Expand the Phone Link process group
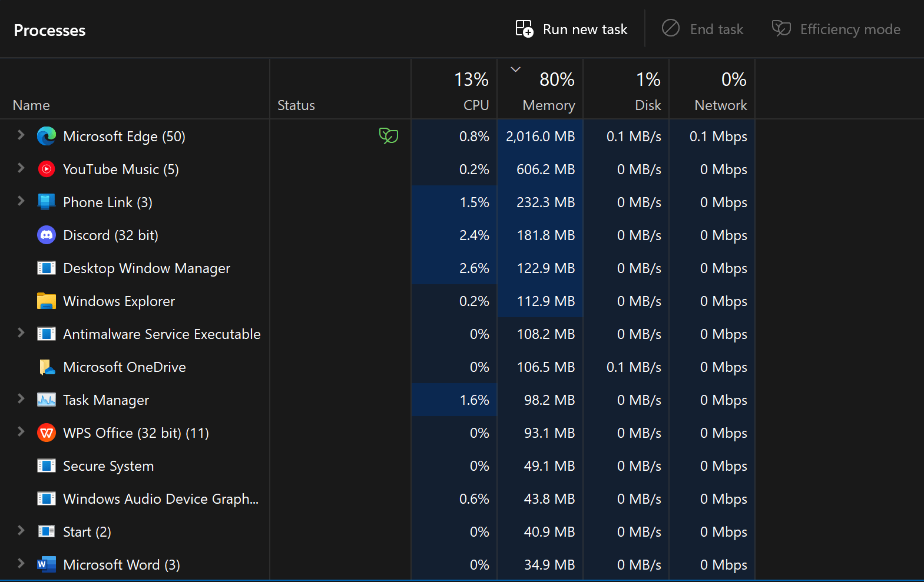Image resolution: width=924 pixels, height=582 pixels. pyautogui.click(x=21, y=201)
